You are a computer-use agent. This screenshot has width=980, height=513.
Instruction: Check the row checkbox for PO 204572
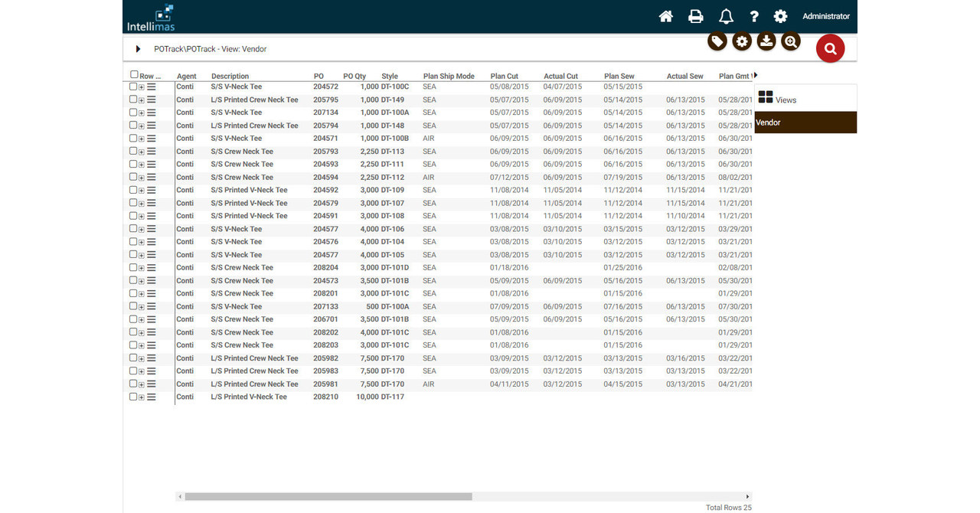click(132, 87)
